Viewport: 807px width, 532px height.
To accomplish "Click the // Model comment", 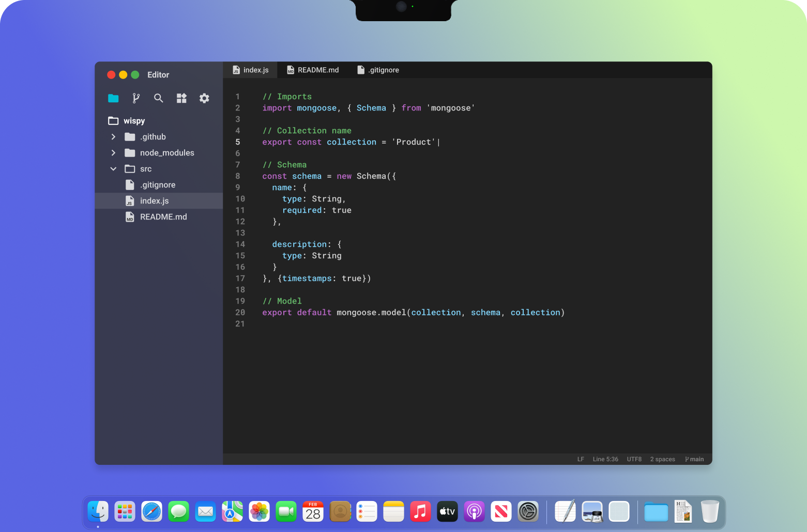I will pos(282,301).
